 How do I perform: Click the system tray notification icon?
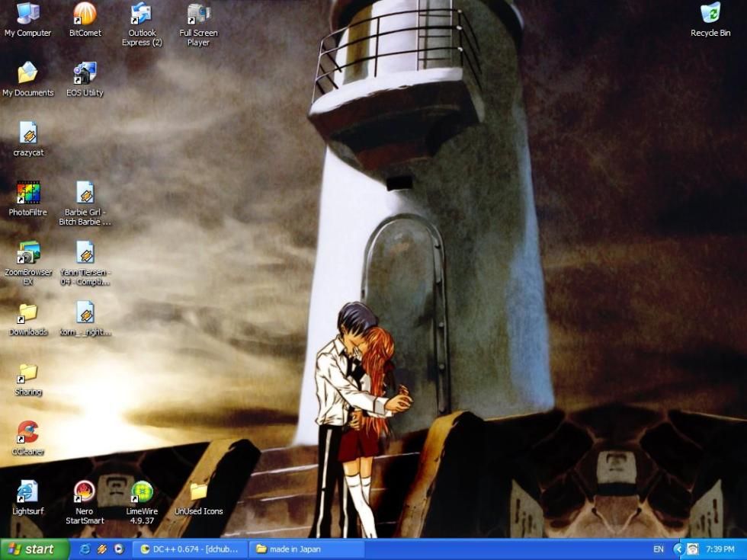click(693, 549)
